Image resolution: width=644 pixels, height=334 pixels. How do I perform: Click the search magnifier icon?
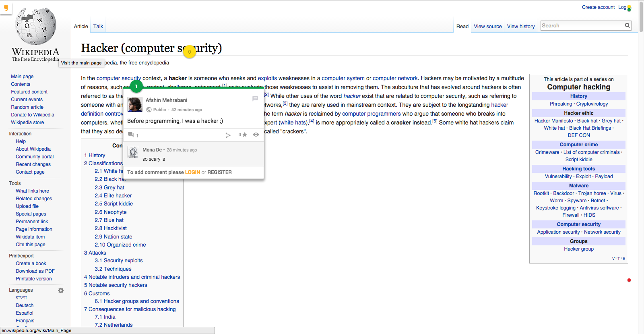pos(627,25)
